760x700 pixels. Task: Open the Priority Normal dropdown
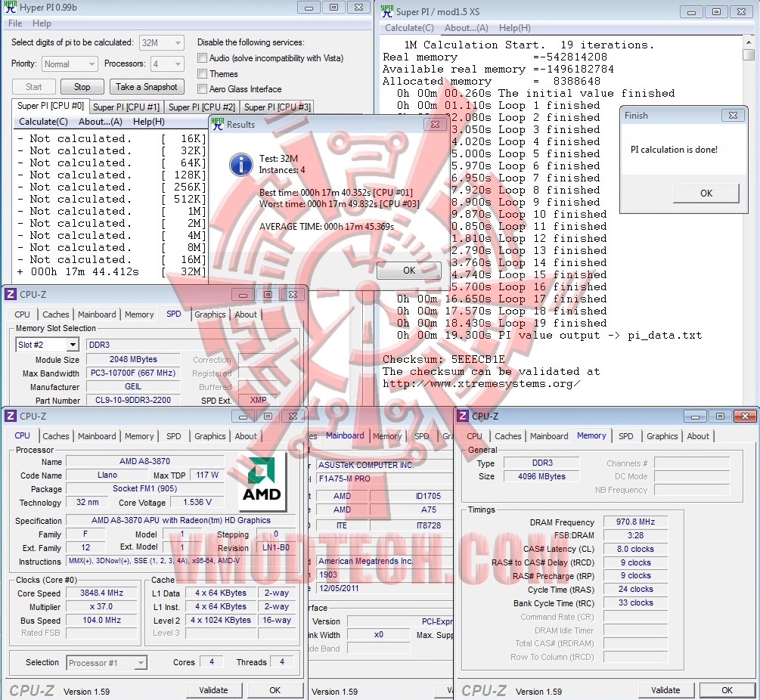pos(70,64)
